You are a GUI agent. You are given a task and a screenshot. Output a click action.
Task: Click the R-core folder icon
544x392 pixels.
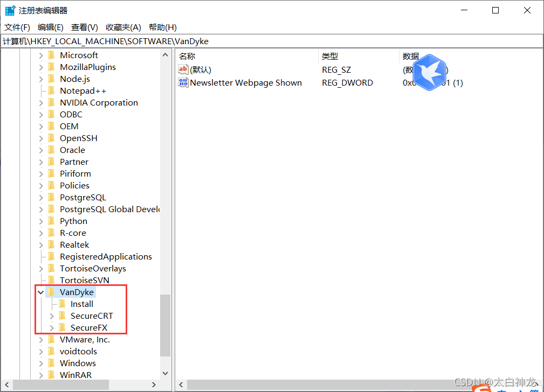(x=52, y=233)
